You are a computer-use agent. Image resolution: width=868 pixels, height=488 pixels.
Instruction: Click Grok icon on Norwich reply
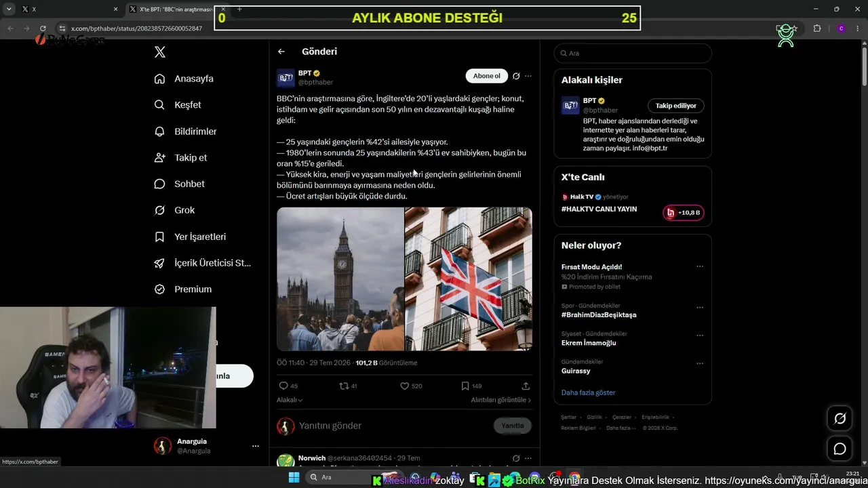(516, 458)
